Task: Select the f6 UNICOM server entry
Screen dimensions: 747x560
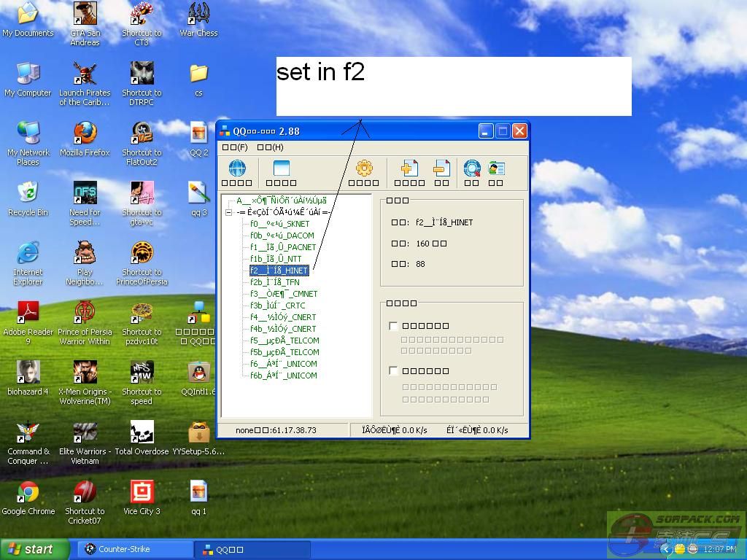Action: (x=284, y=364)
